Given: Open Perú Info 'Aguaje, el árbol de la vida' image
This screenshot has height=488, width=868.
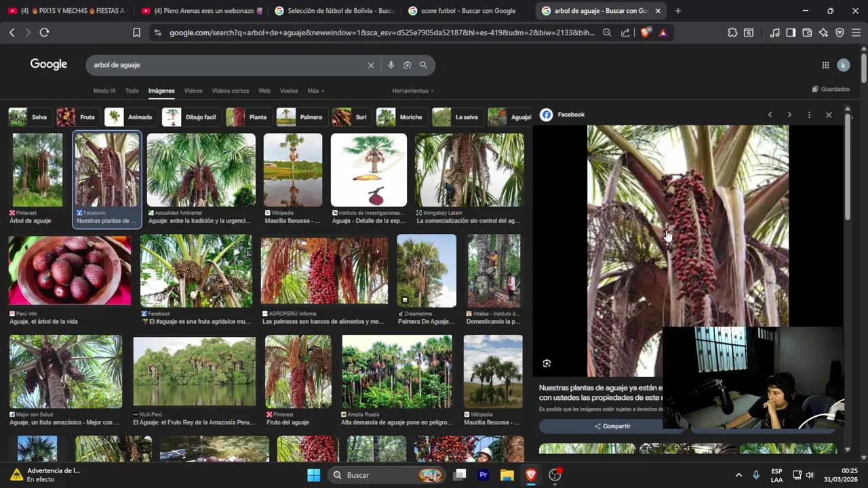Looking at the screenshot, I should pyautogui.click(x=70, y=270).
